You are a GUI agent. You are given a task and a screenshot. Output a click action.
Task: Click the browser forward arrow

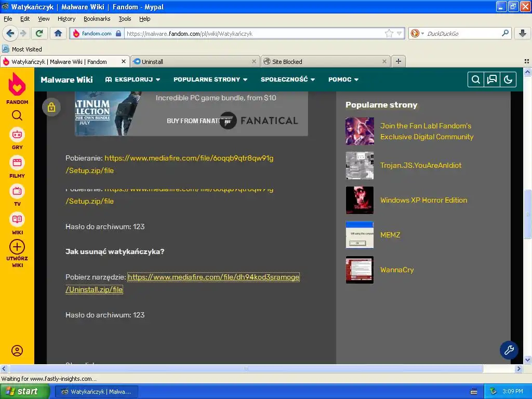click(23, 33)
